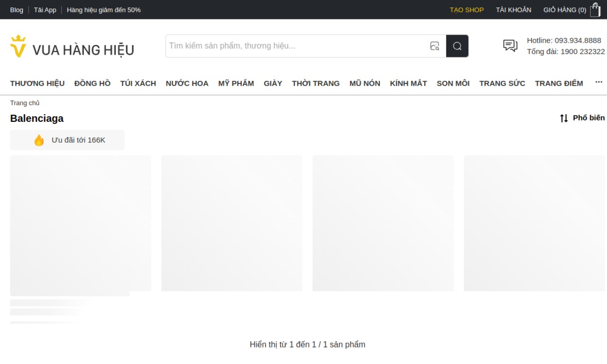Click the Hotline: 093.934.8888 text

coord(564,40)
